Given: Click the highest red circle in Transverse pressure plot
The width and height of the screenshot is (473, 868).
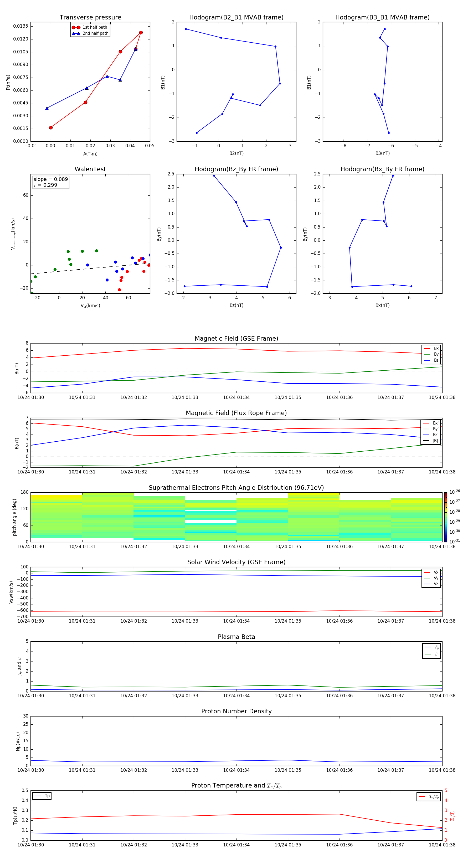Looking at the screenshot, I should click(141, 32).
